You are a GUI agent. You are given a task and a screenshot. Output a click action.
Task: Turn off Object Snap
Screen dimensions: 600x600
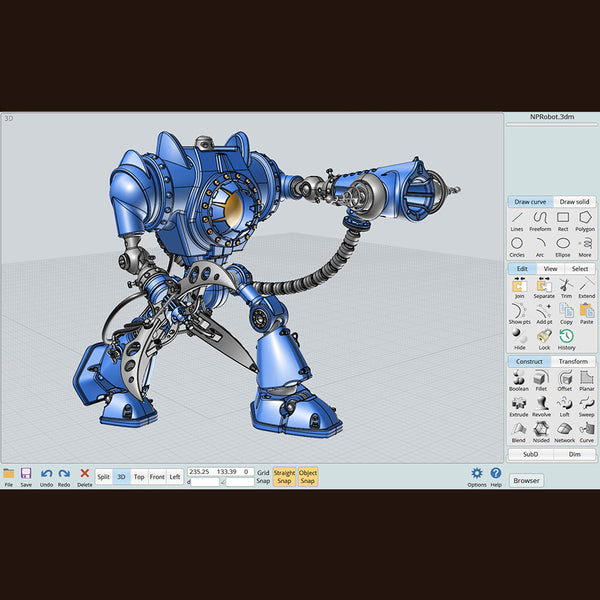tap(308, 476)
